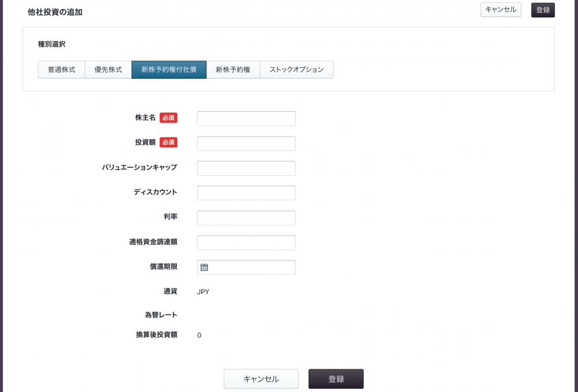Click inside the 償還期限 date field
Image resolution: width=578 pixels, height=392 pixels.
pyautogui.click(x=252, y=267)
